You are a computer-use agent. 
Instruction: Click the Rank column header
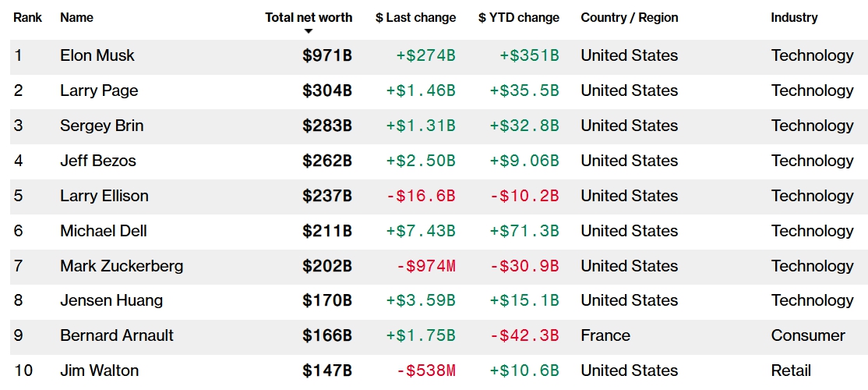(x=28, y=18)
